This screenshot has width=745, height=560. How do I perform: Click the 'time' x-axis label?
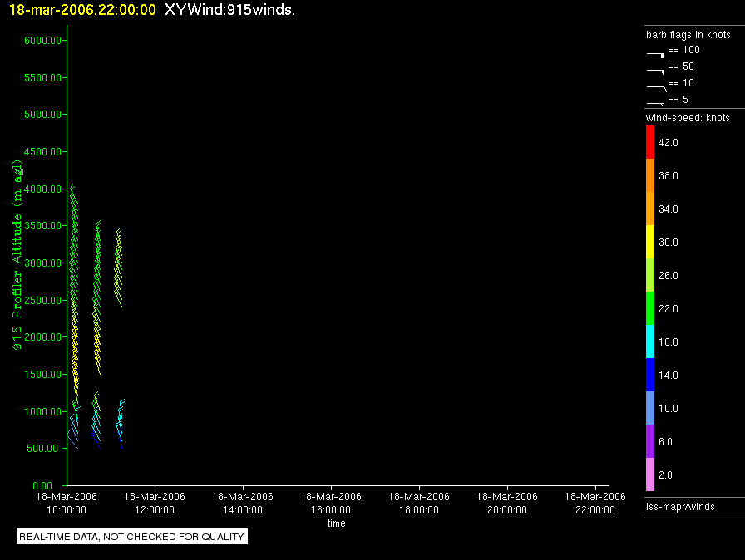click(337, 523)
